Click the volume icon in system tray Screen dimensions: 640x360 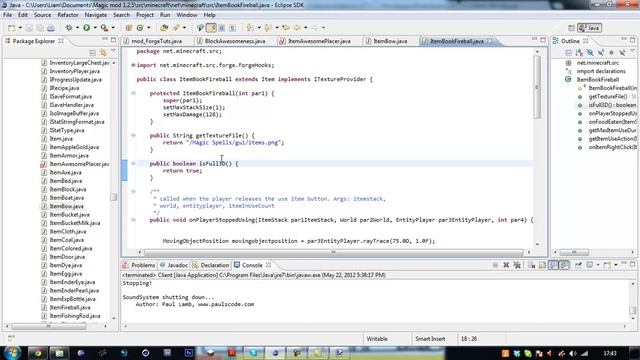[x=573, y=353]
